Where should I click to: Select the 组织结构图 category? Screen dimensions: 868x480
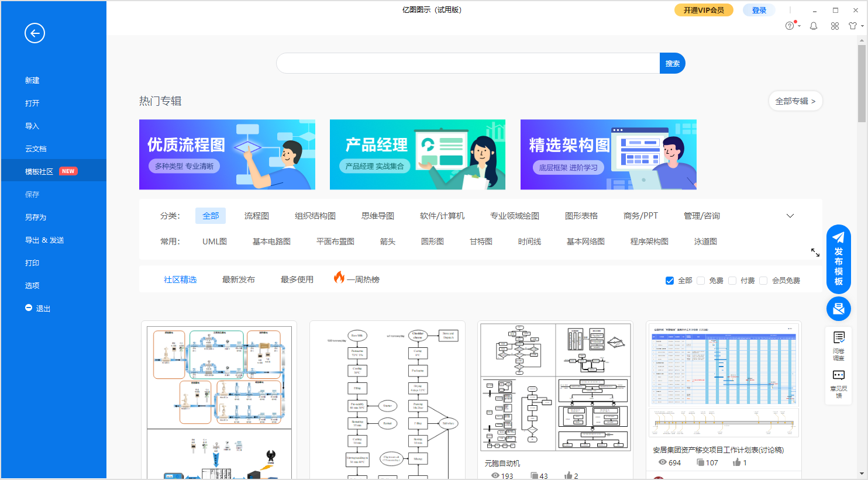[315, 216]
